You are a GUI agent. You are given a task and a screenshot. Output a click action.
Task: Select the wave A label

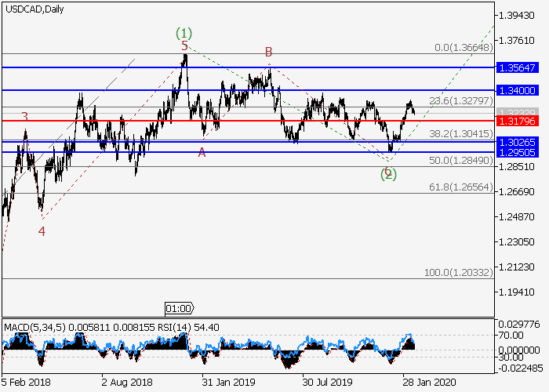[x=202, y=152]
